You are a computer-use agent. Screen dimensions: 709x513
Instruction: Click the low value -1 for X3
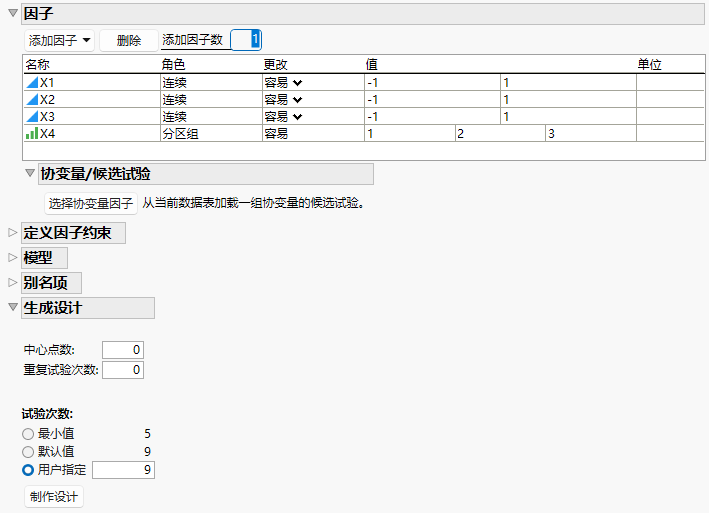click(x=432, y=117)
